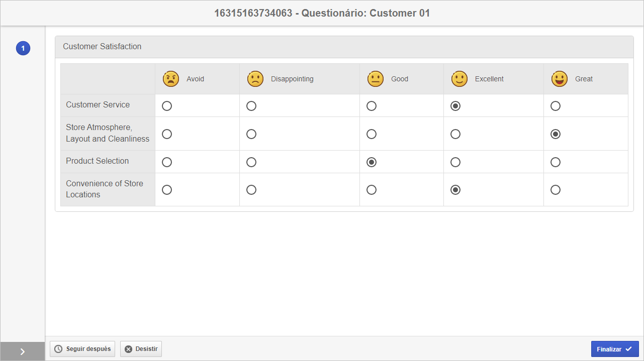Select Avoid for Convenience of Store Locations
This screenshot has width=644, height=361.
click(x=167, y=190)
